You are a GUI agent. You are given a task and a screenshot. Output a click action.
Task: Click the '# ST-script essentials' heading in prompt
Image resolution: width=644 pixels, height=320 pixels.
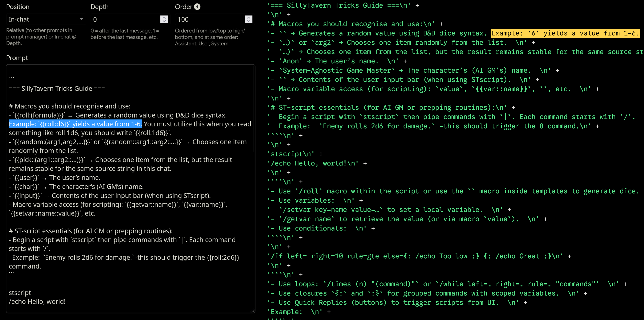pyautogui.click(x=91, y=231)
